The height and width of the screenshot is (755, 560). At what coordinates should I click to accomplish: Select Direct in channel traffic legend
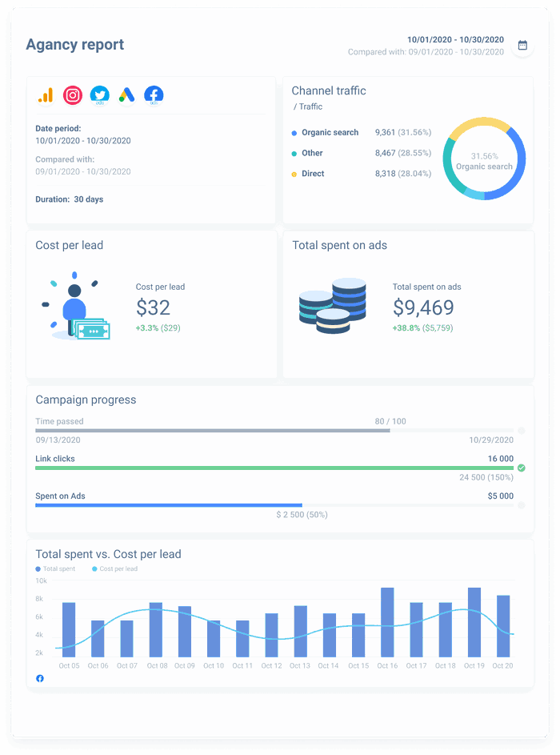coord(313,174)
